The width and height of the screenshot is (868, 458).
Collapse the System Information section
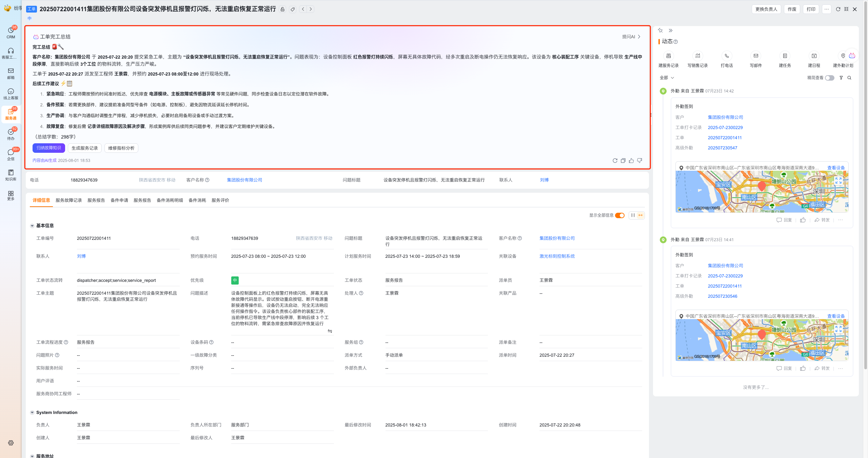pos(32,413)
